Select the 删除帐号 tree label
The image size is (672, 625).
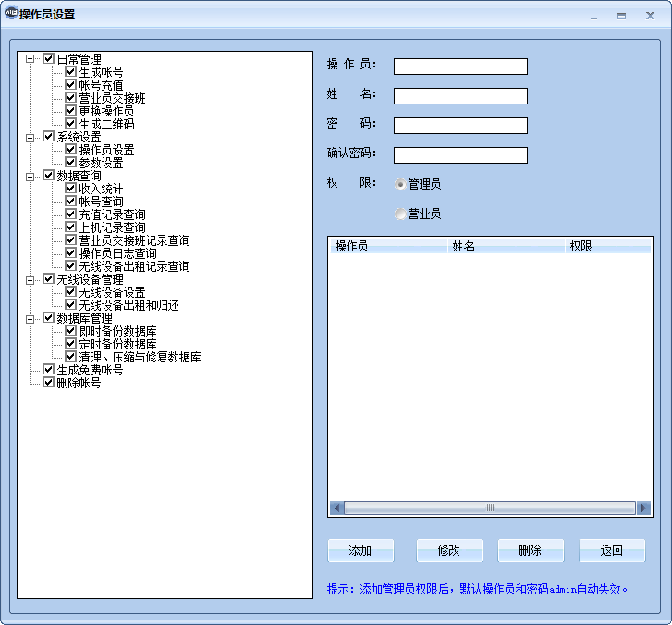[79, 383]
